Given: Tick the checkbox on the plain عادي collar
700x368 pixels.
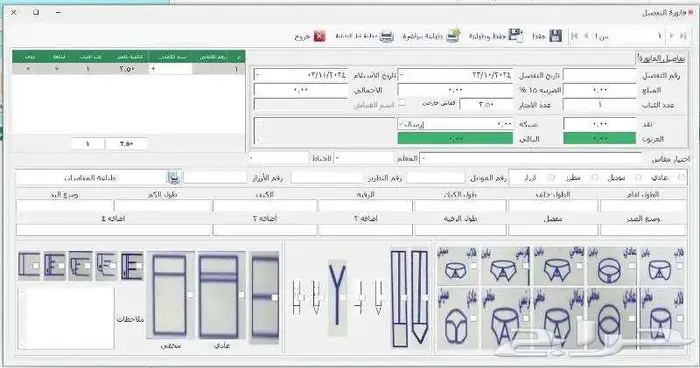Looking at the screenshot, I should tap(631, 266).
